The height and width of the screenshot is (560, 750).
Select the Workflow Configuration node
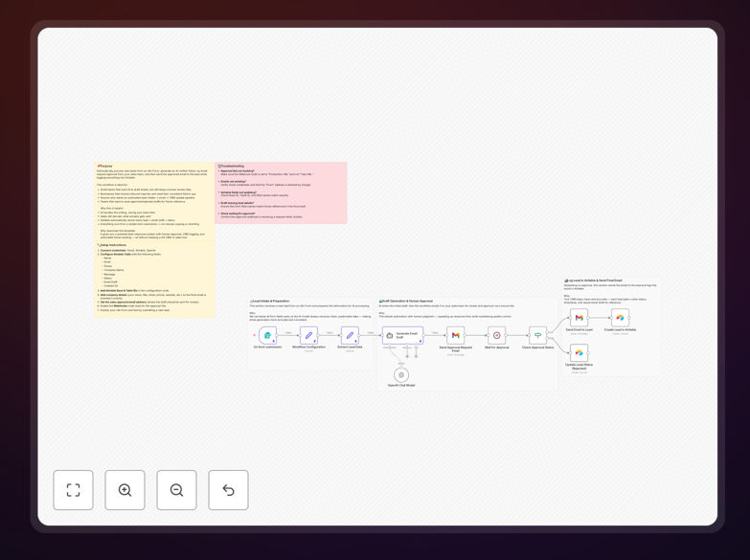coord(309,335)
